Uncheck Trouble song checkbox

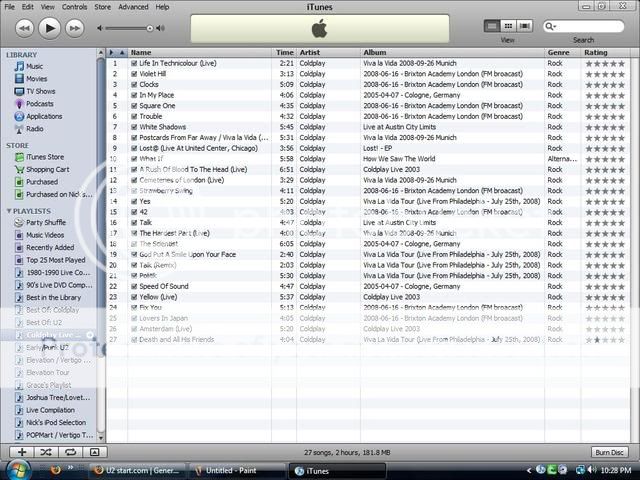click(x=134, y=116)
